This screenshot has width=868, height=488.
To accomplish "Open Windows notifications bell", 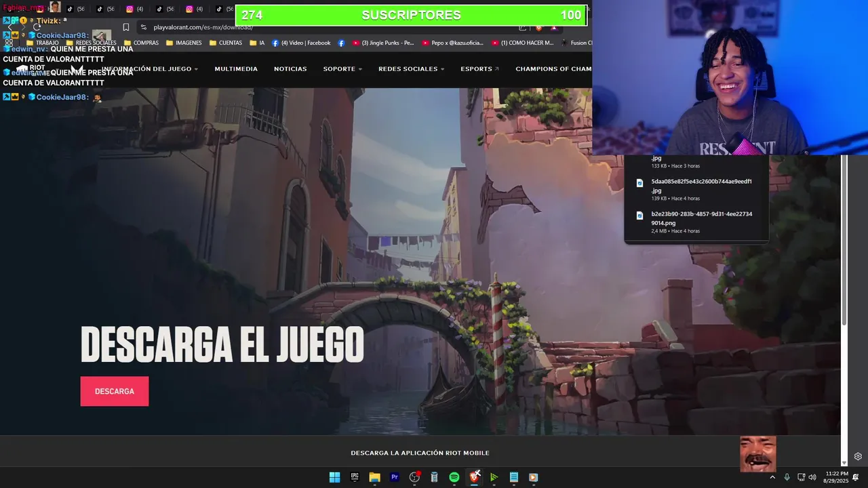I will [x=856, y=477].
